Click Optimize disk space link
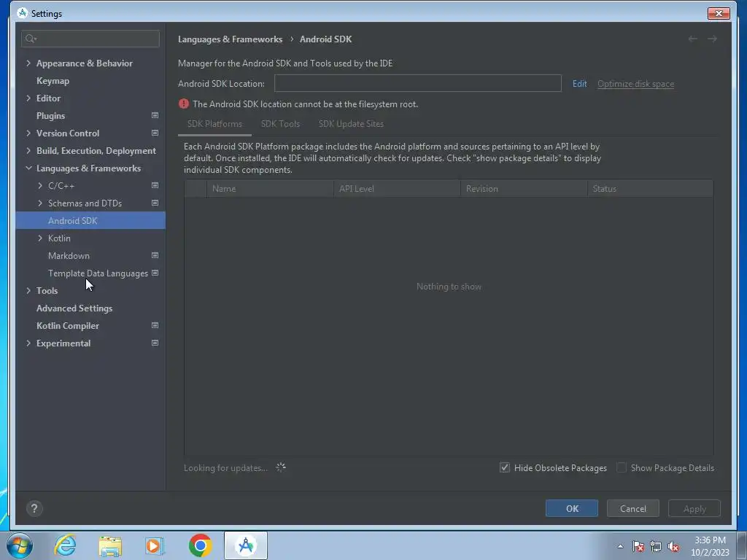Viewport: 747px width, 560px height. pyautogui.click(x=635, y=84)
